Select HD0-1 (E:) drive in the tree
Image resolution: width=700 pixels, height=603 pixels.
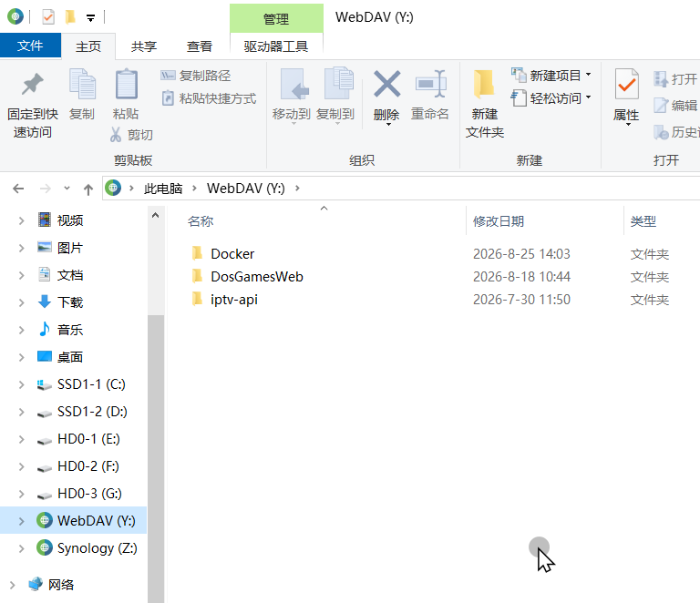click(88, 439)
